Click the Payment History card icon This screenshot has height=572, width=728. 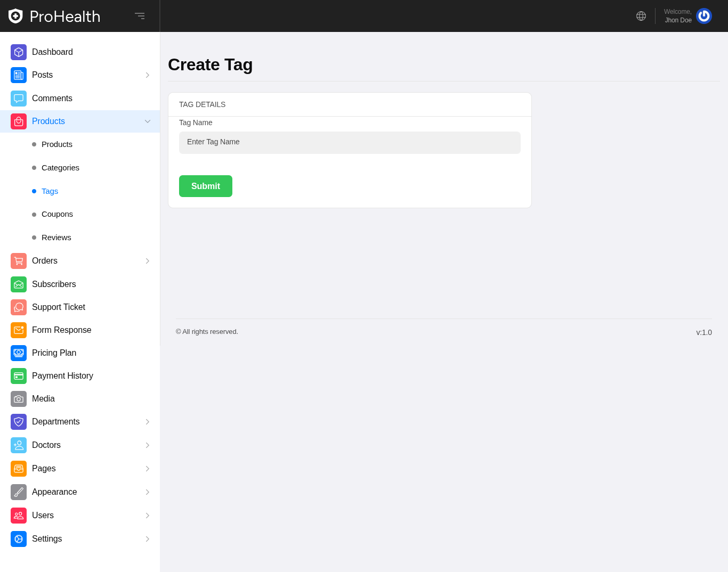[19, 376]
